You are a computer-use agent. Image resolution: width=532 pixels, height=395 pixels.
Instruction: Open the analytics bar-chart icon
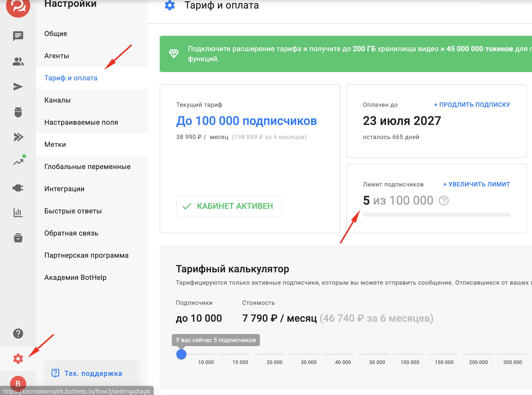[x=18, y=213]
